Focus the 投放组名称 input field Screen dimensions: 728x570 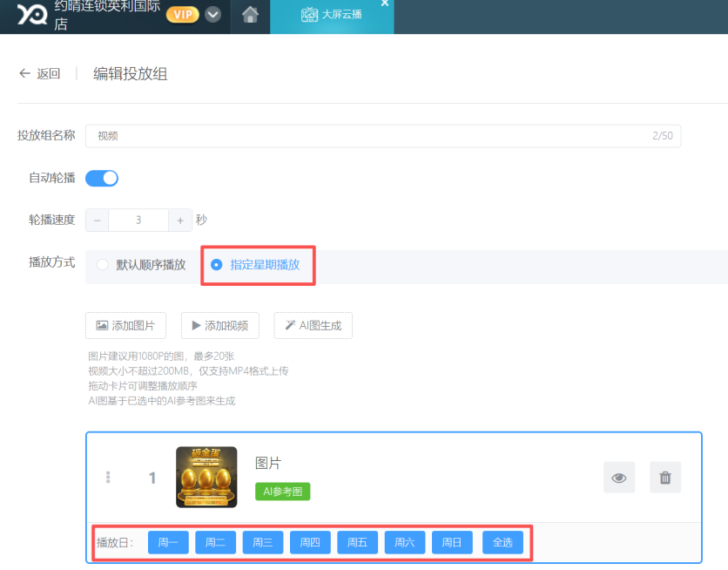383,136
